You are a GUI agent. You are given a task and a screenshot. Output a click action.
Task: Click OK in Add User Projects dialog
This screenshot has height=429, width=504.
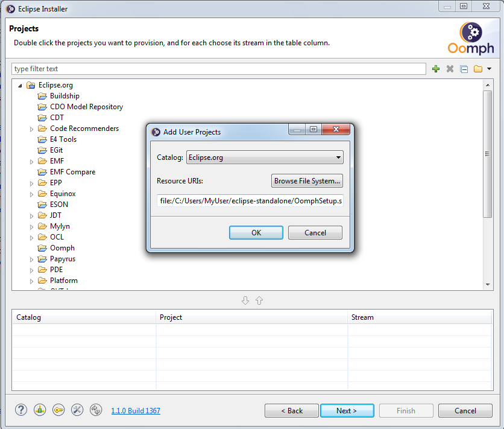(256, 232)
